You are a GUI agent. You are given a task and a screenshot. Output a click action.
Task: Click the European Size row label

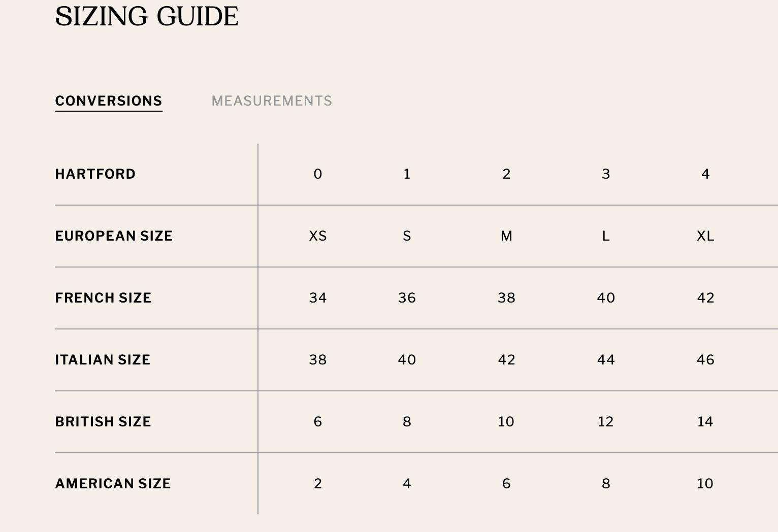coord(114,236)
